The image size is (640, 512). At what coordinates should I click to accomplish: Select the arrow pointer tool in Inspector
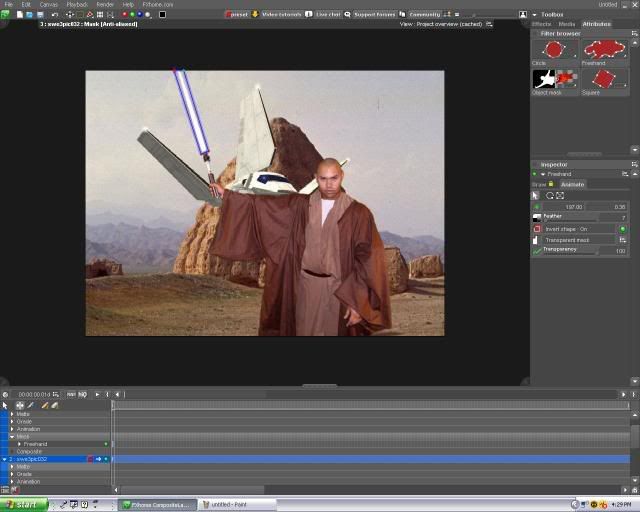pyautogui.click(x=536, y=196)
